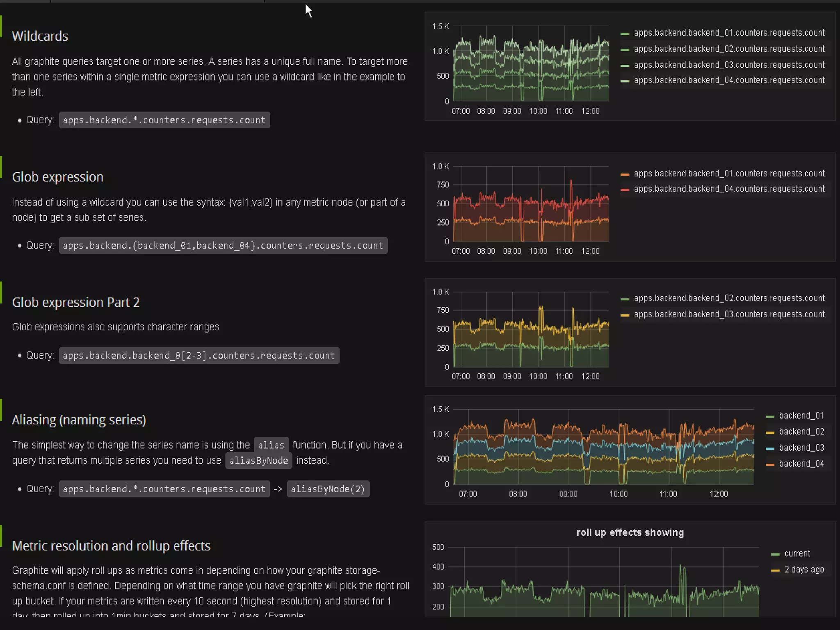Viewport: 840px width, 630px height.
Task: Open 'roll up effects showing' panel title menu
Action: (x=630, y=533)
